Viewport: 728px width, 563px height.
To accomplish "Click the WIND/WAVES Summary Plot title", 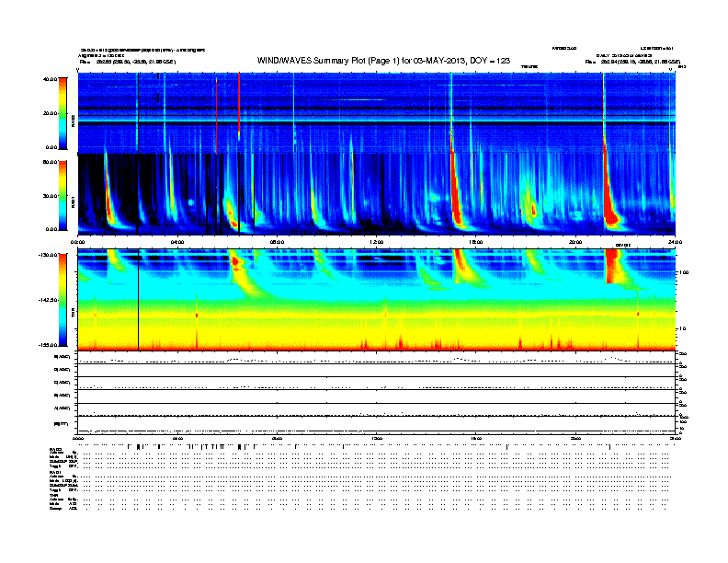I will point(383,61).
